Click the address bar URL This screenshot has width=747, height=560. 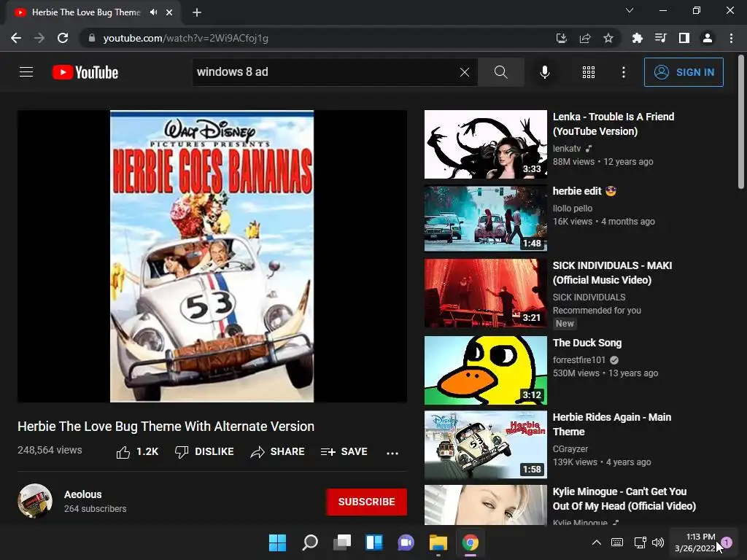pos(186,38)
